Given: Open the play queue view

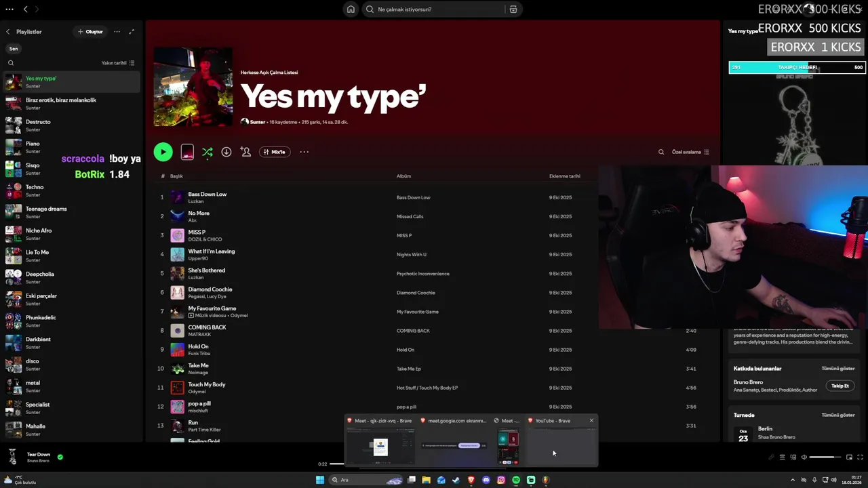Looking at the screenshot, I should pos(782,457).
